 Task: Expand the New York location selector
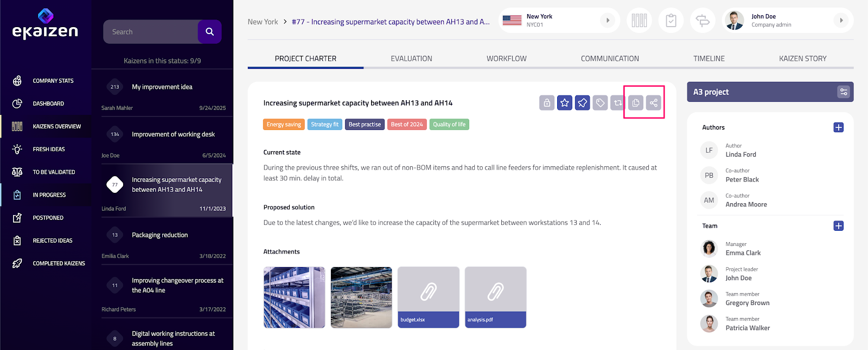pos(608,21)
